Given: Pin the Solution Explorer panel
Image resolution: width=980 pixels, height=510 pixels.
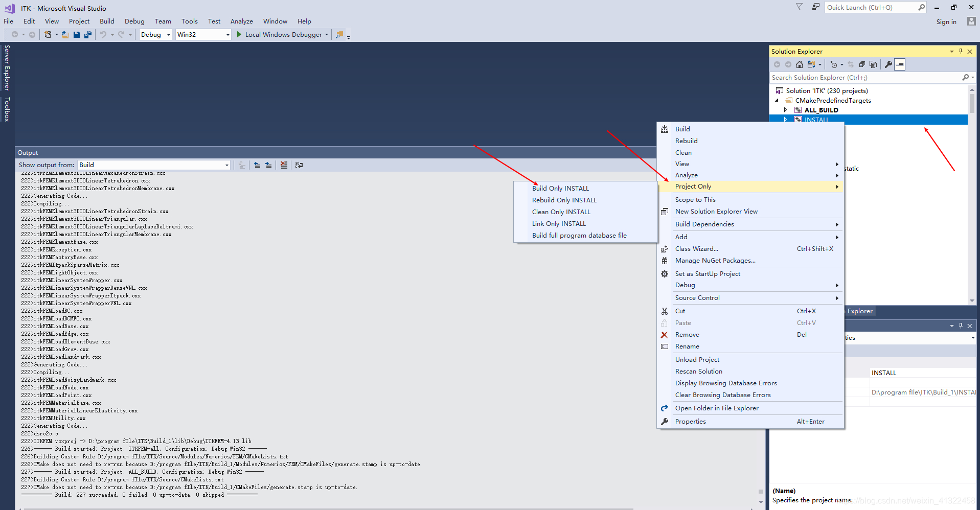Looking at the screenshot, I should (x=961, y=52).
